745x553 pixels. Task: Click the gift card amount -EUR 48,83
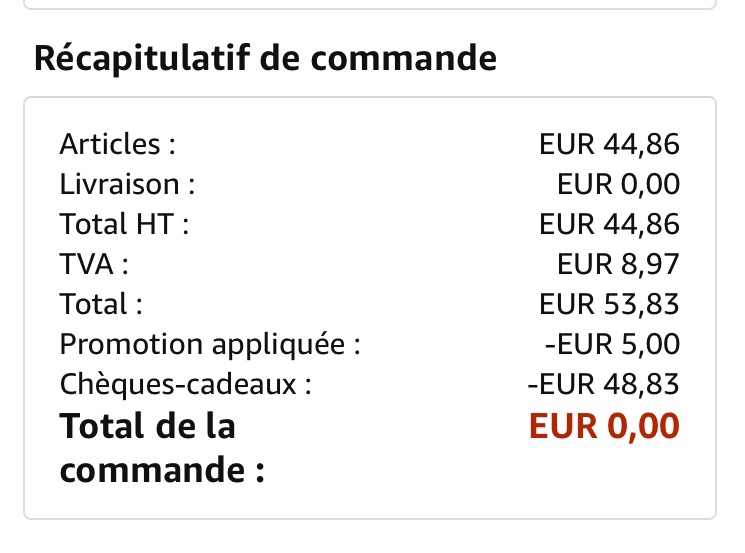(603, 384)
